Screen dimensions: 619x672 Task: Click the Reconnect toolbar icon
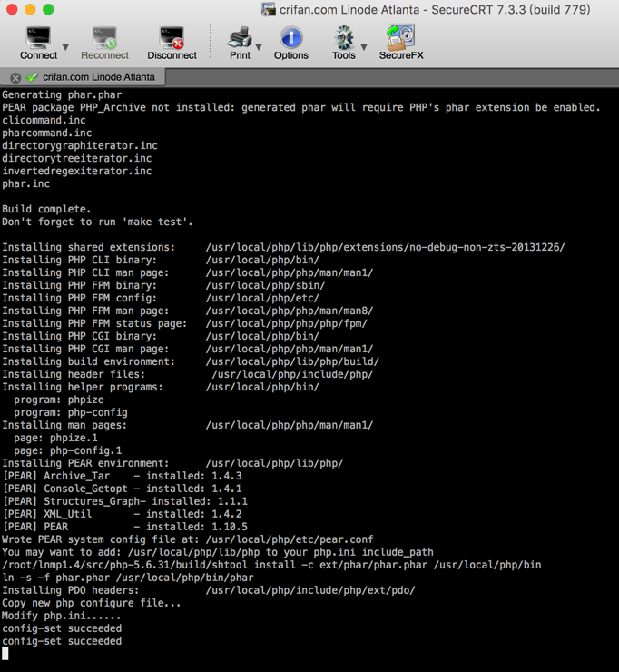[x=104, y=43]
